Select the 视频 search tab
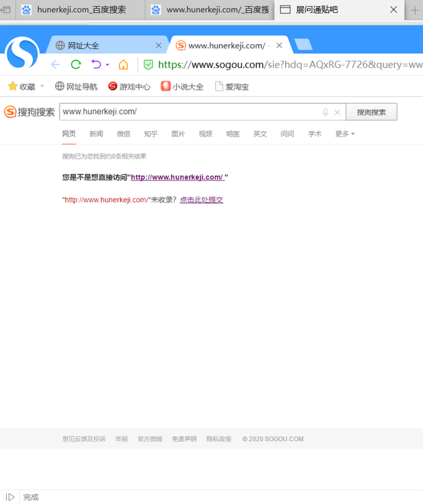Screen dimensions: 423x504 (x=205, y=134)
